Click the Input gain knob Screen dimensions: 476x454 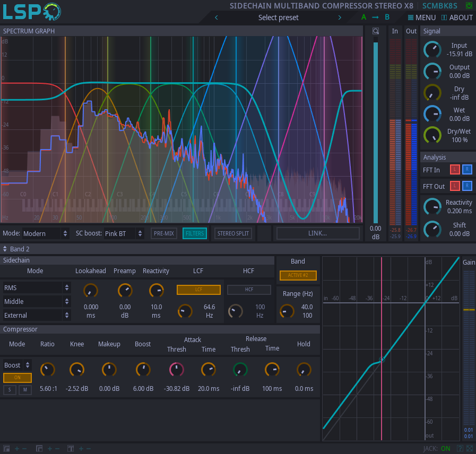432,50
